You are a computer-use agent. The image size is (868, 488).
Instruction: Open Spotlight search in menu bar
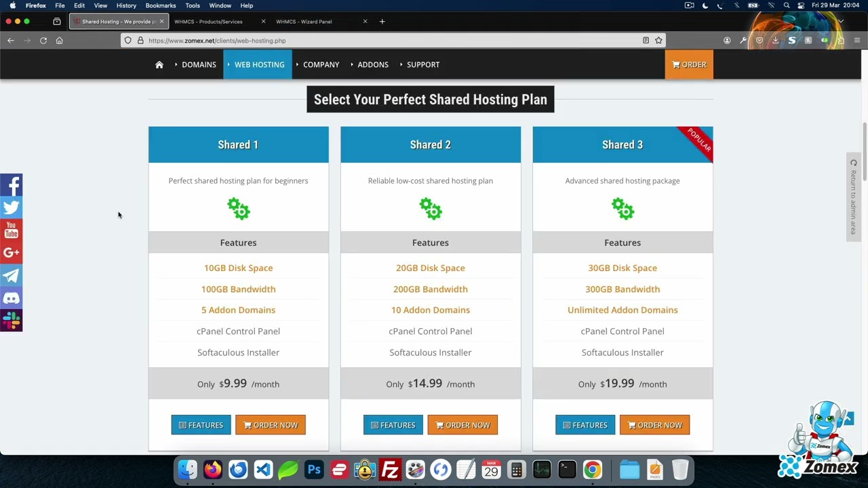point(787,5)
